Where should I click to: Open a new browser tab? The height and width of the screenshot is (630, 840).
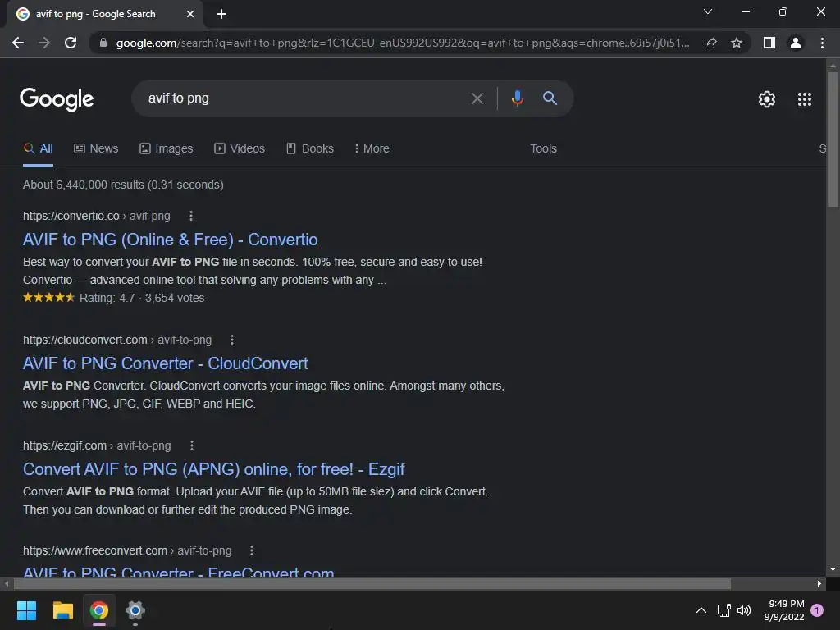221,15
